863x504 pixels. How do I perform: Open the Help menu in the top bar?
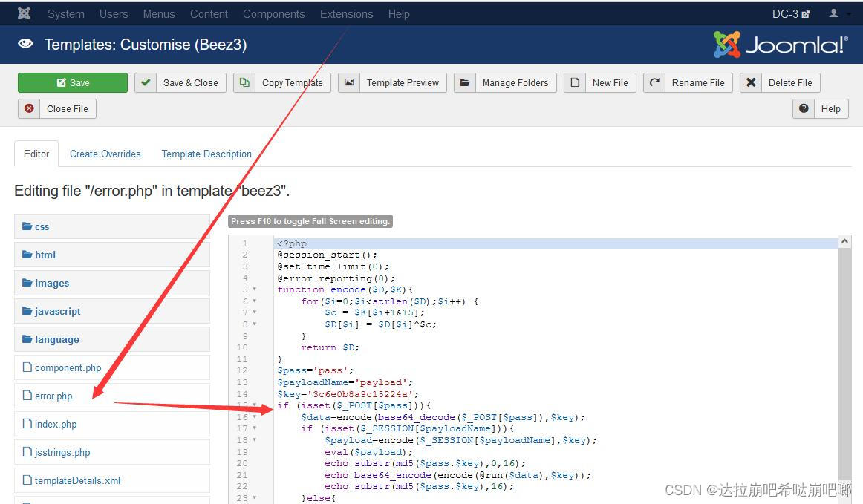[x=399, y=14]
